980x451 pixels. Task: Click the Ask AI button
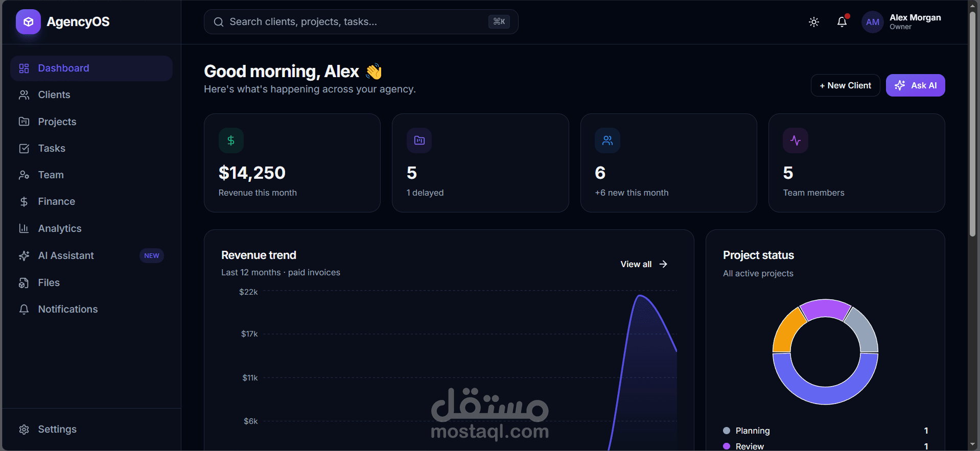click(915, 85)
